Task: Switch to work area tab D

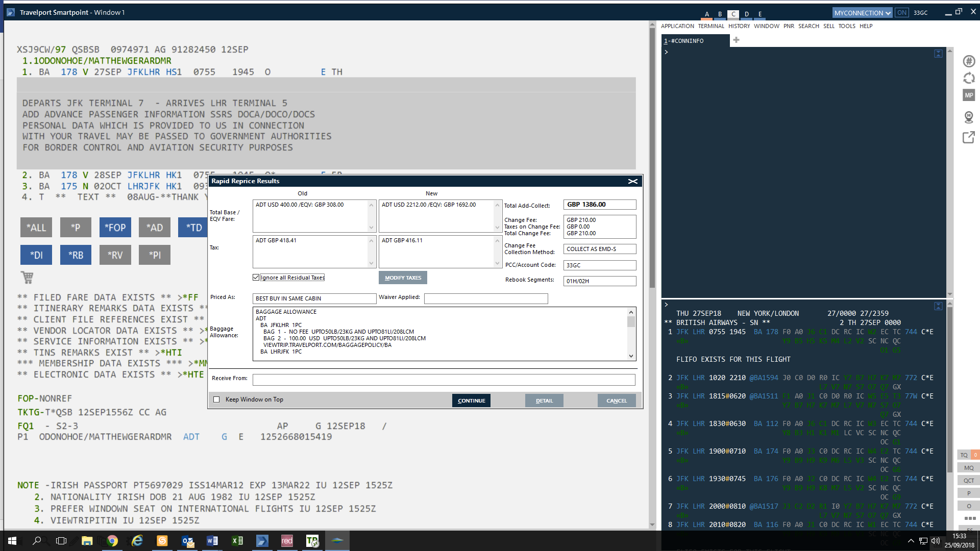Action: (x=747, y=14)
